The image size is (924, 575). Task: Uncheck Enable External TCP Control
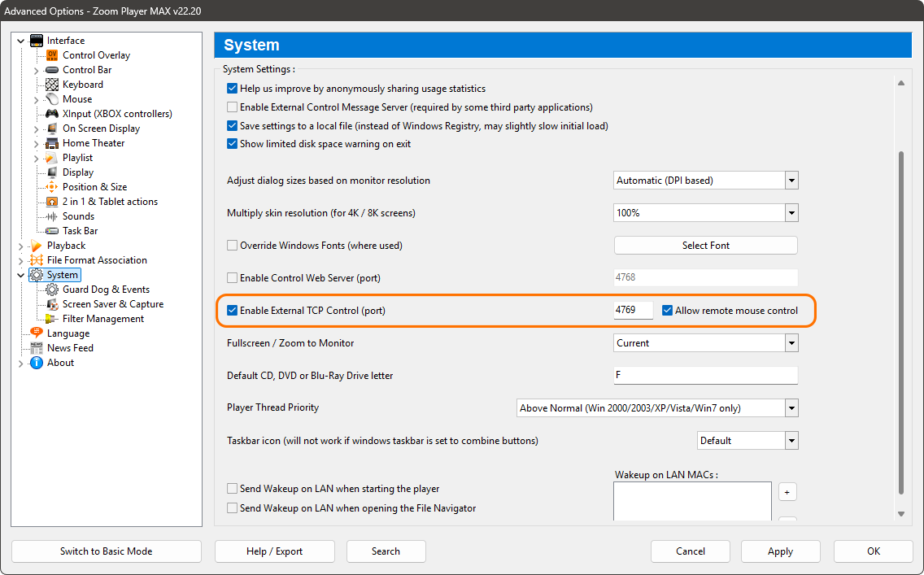pos(233,310)
